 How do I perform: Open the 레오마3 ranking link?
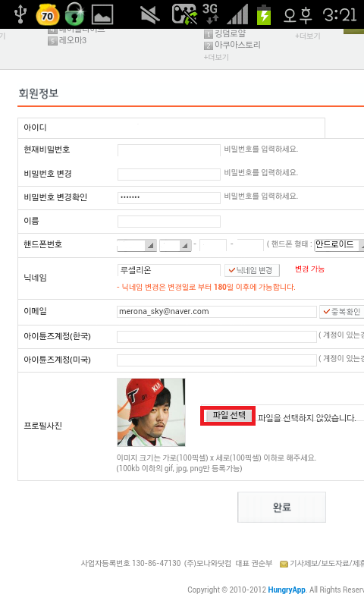[x=73, y=40]
